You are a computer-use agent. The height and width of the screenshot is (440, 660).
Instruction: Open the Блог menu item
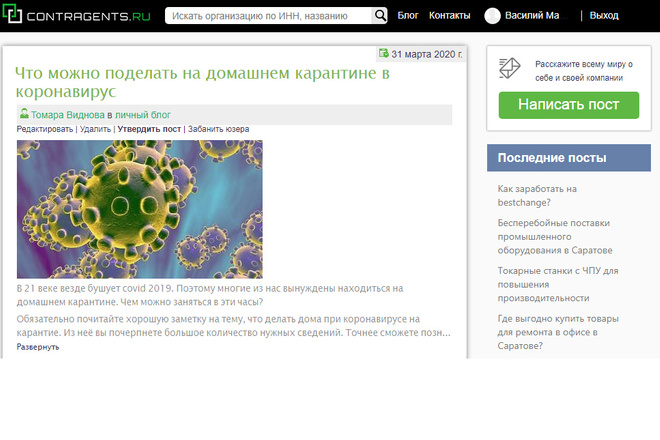408,16
